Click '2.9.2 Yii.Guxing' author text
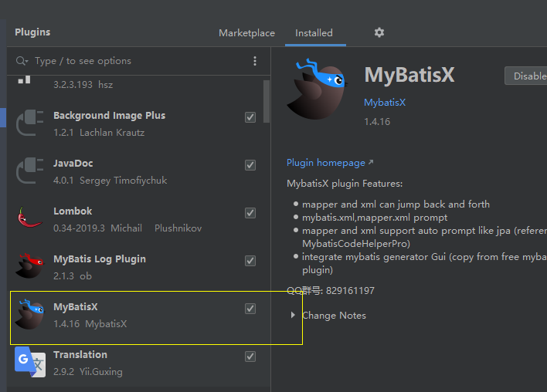Viewport: 547px width, 392px height. pyautogui.click(x=88, y=372)
